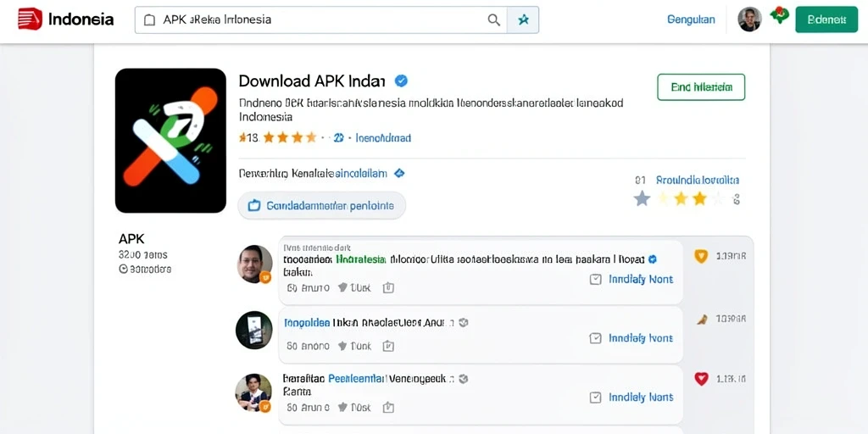This screenshot has height=434, width=868.
Task: Click the blue verified badge ending the Indratesia review
Action: click(x=653, y=259)
